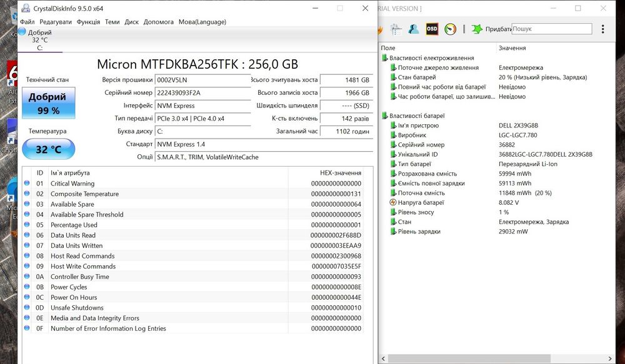625x364 pixels.
Task: Click the Number of Error Information Log Entries orb
Action: (27, 328)
